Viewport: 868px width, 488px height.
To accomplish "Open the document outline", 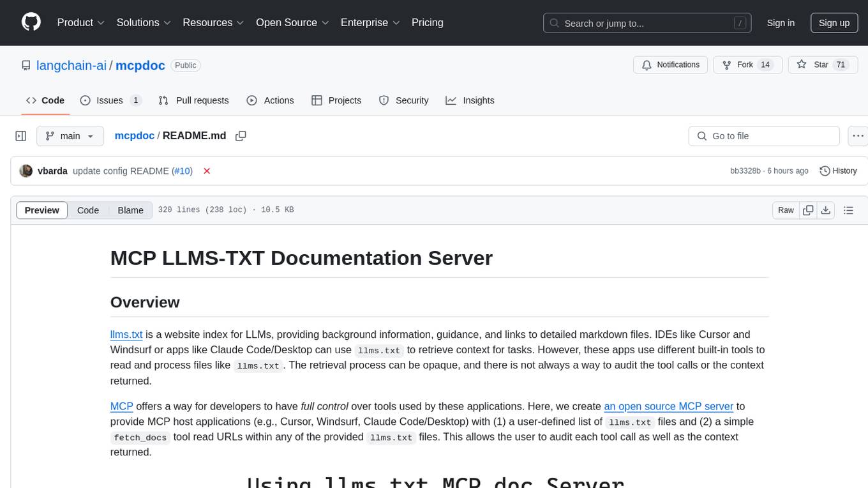I will (848, 210).
